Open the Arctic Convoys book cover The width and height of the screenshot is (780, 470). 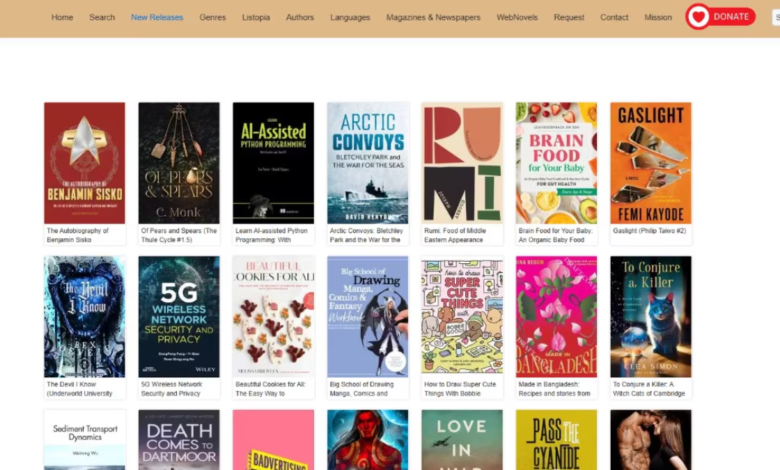tap(368, 163)
